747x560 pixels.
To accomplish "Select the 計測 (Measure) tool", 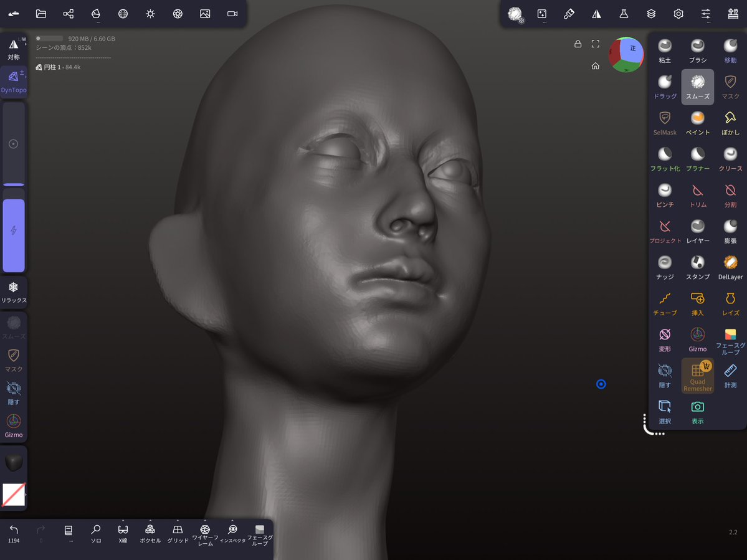I will pyautogui.click(x=730, y=376).
